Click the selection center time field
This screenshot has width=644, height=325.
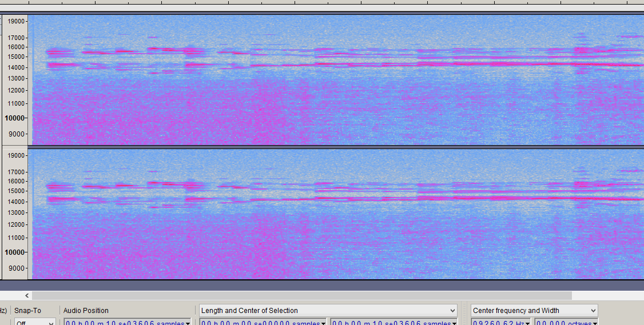[389, 323]
